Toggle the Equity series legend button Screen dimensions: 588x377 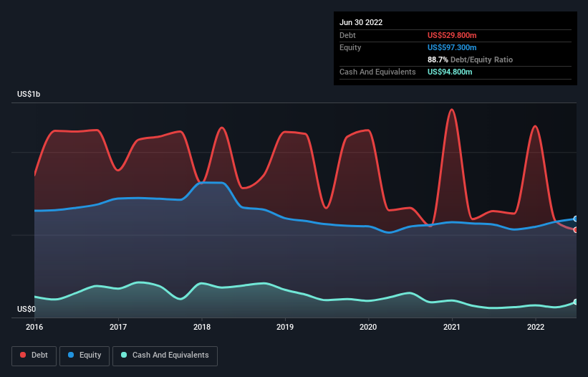click(85, 355)
